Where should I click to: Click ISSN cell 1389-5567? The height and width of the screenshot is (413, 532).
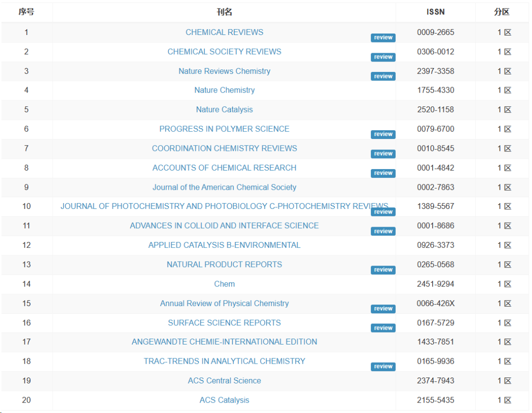435,206
